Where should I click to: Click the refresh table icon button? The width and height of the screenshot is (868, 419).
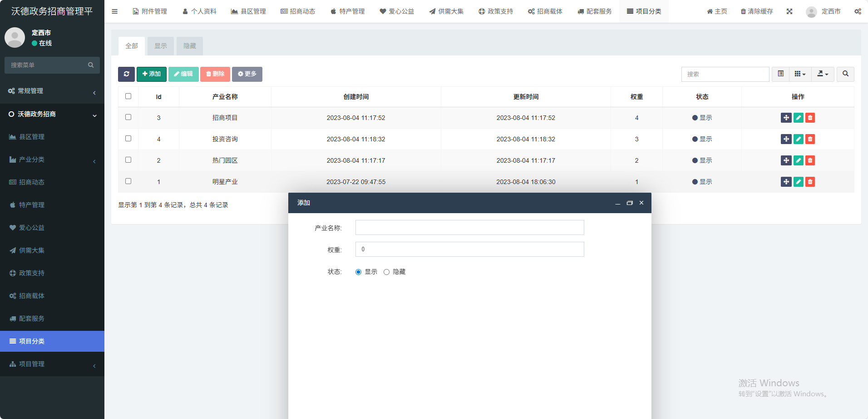[x=126, y=74]
